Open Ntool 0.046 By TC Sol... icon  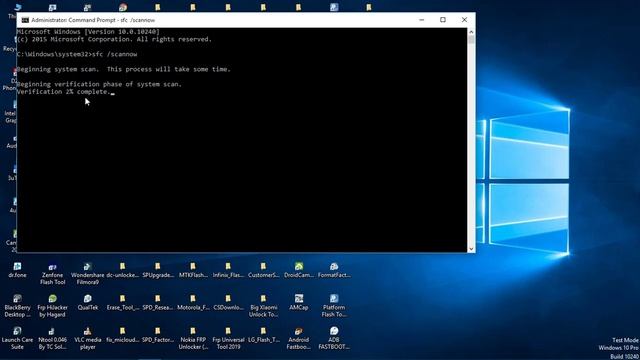[52, 338]
